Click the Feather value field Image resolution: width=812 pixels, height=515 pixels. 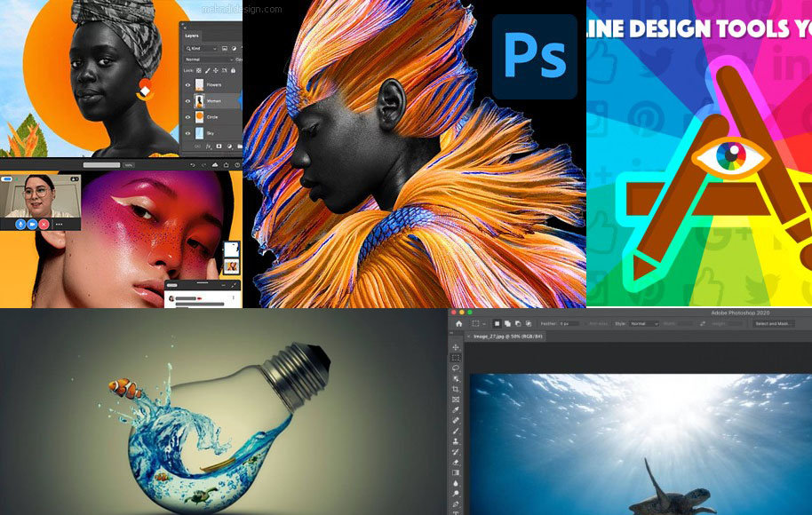tap(570, 323)
